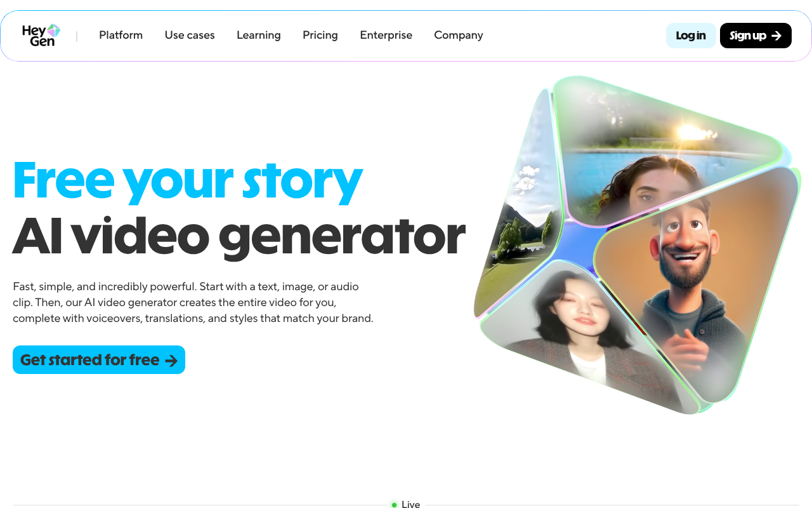Image resolution: width=812 pixels, height=508 pixels.
Task: Click the AI video generator heading
Action: click(x=239, y=236)
